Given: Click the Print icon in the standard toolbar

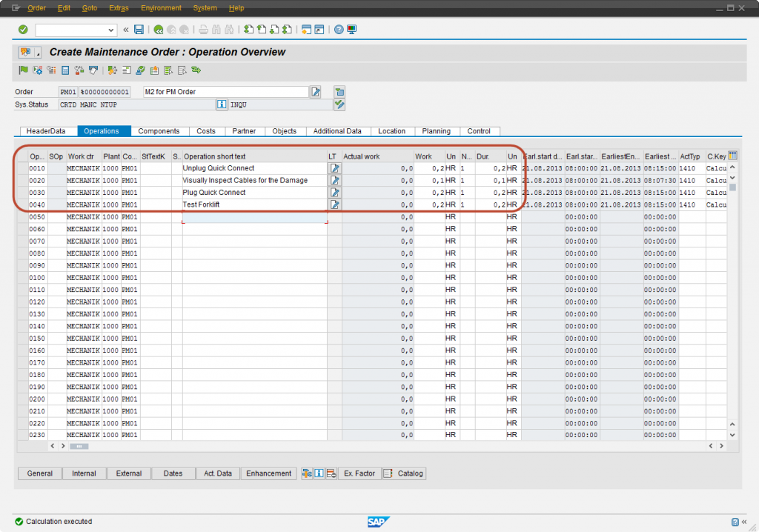Looking at the screenshot, I should pyautogui.click(x=203, y=30).
